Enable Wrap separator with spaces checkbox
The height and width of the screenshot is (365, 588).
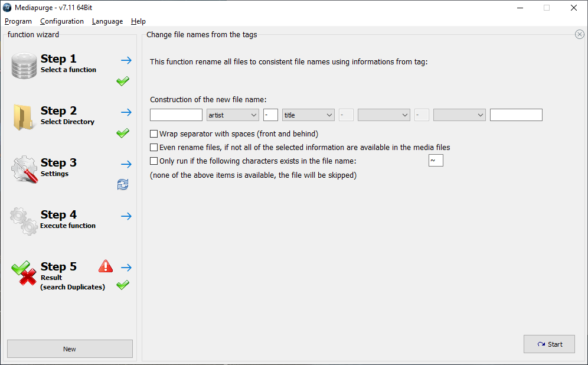pos(153,134)
